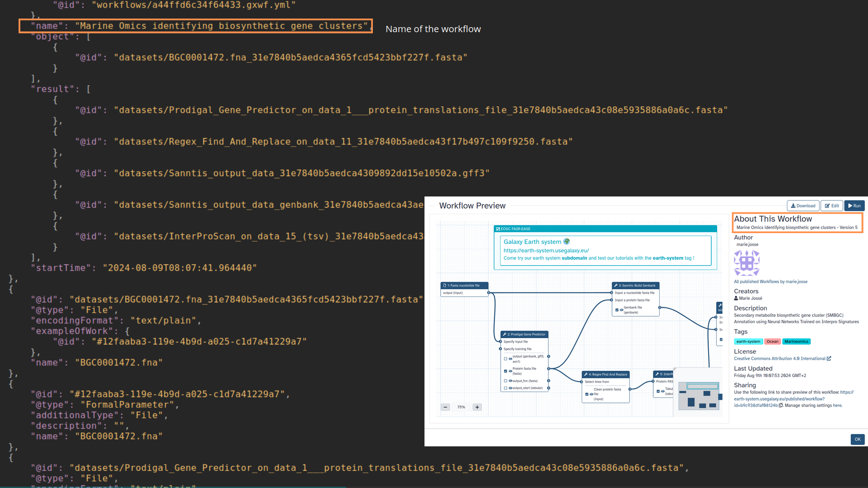868x488 pixels.
Task: Click the '3: Sanntis: Build Genbank' node title
Action: click(637, 286)
